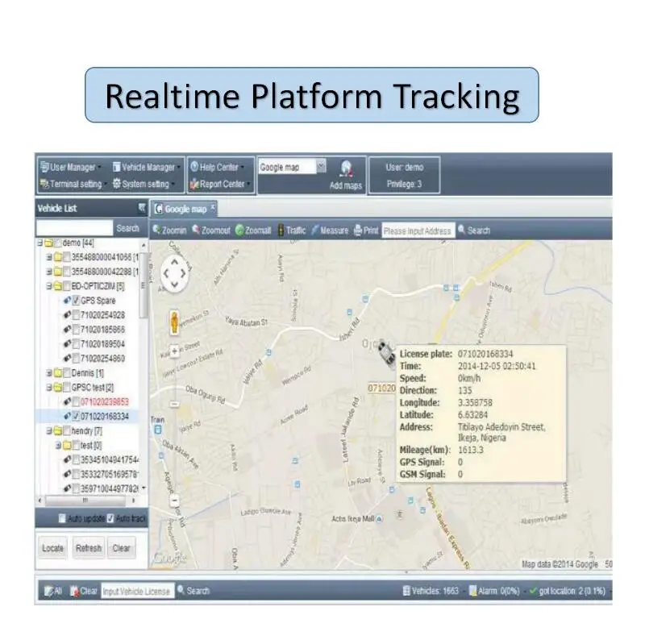645x644 pixels.
Task: Open the Terminal setting menu
Action: pos(73,185)
